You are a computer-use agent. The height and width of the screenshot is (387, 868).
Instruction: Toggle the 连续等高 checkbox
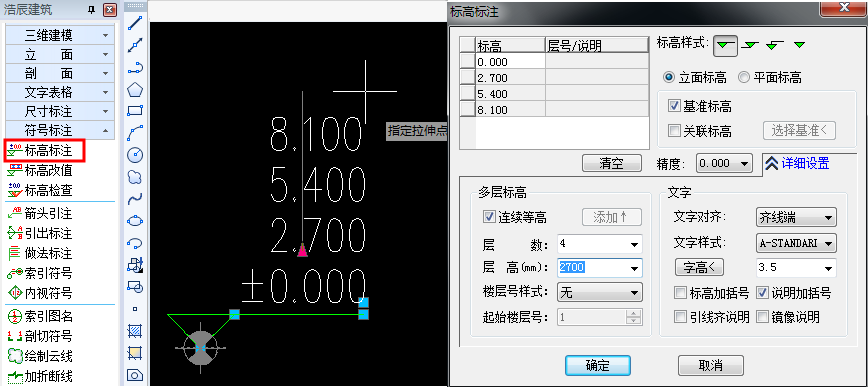pos(489,217)
